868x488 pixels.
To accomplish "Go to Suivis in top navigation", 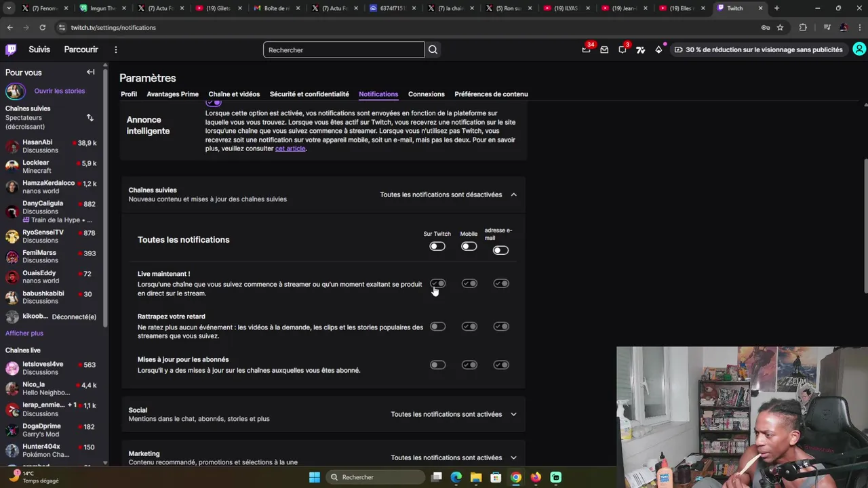I will 39,49.
